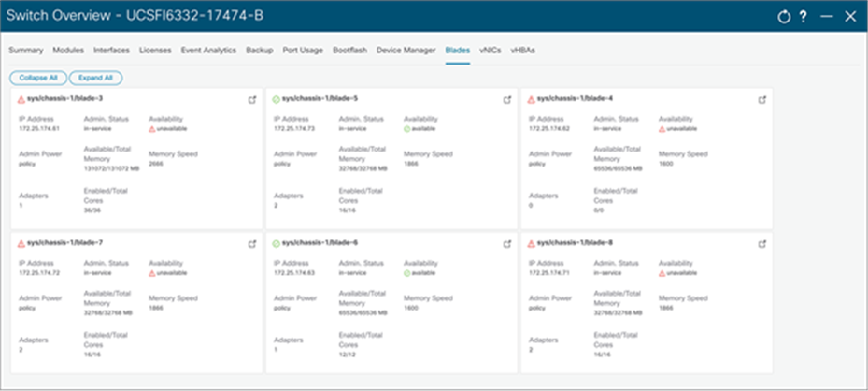Switch to the Modules tab

(x=68, y=51)
